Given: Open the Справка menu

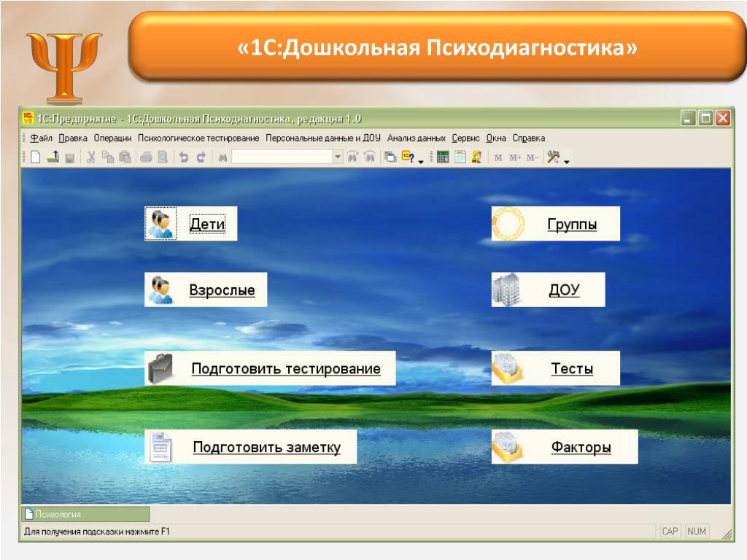Looking at the screenshot, I should (529, 138).
